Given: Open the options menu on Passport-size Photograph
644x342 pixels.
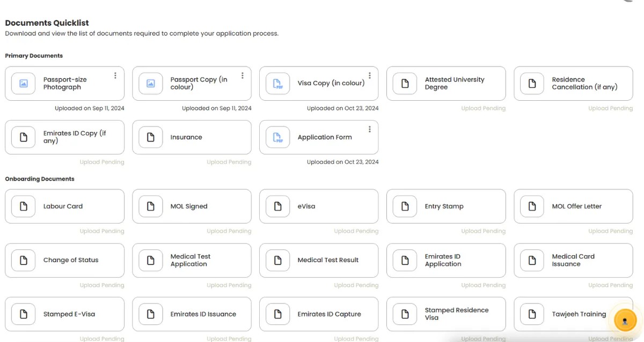Looking at the screenshot, I should tap(115, 75).
